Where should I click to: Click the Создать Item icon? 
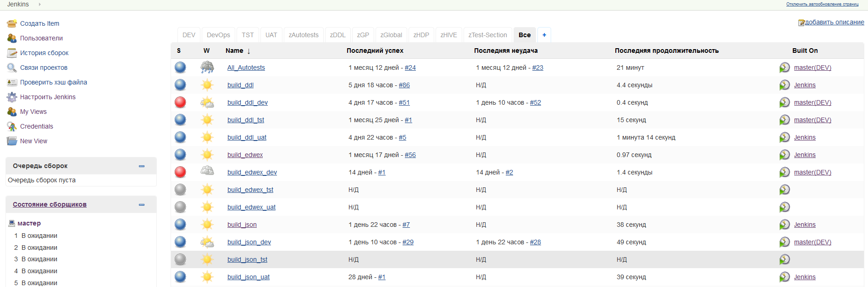click(12, 23)
